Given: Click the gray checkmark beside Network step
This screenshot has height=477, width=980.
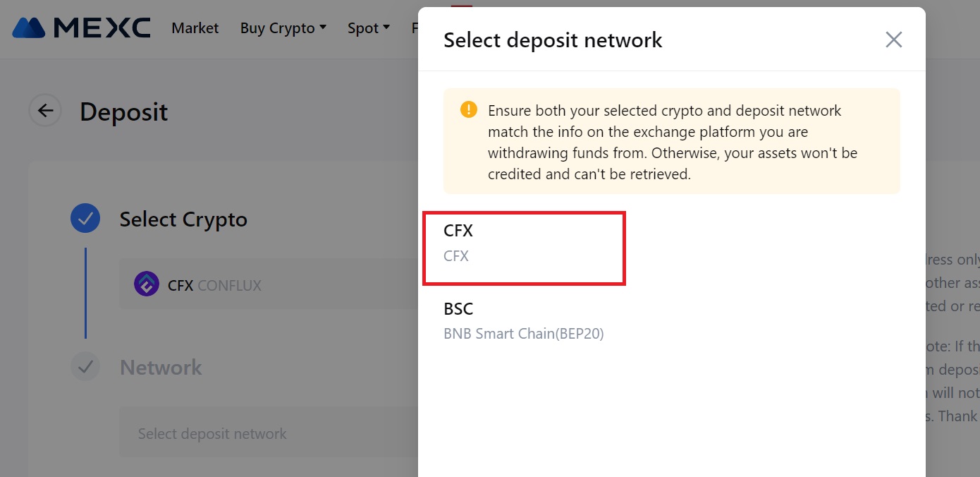Looking at the screenshot, I should 85,366.
